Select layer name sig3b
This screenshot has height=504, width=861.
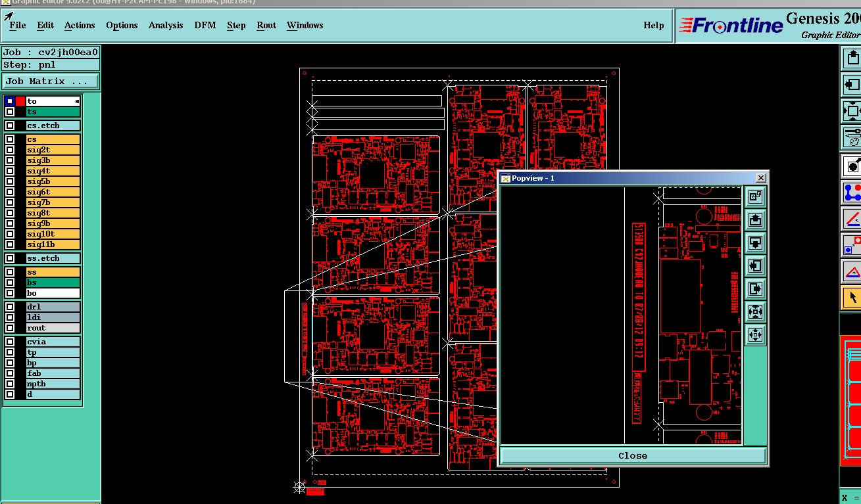pos(53,160)
